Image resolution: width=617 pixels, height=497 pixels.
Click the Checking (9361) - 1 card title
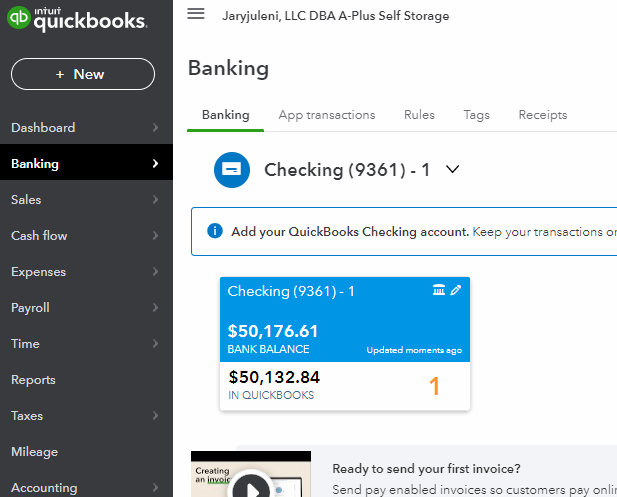tap(291, 291)
